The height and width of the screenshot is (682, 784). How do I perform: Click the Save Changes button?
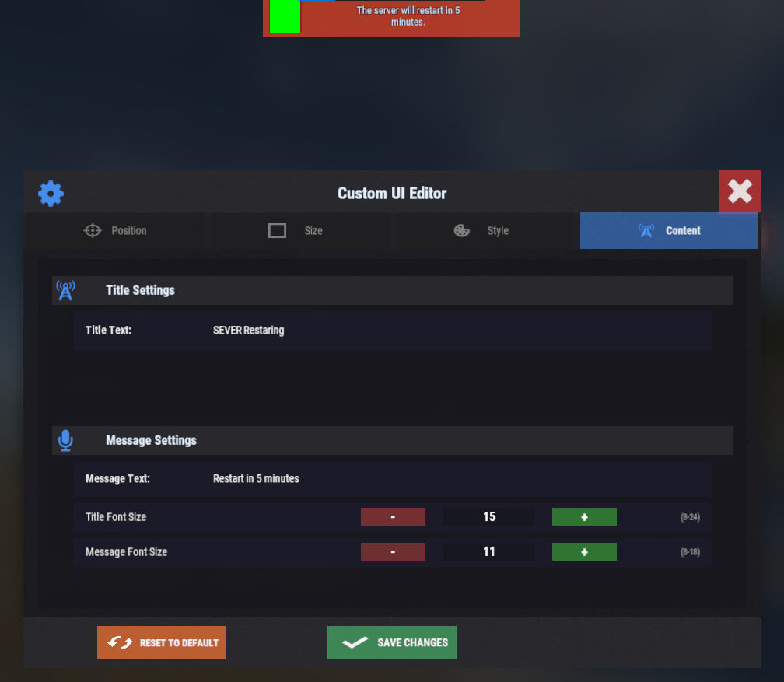(x=391, y=642)
